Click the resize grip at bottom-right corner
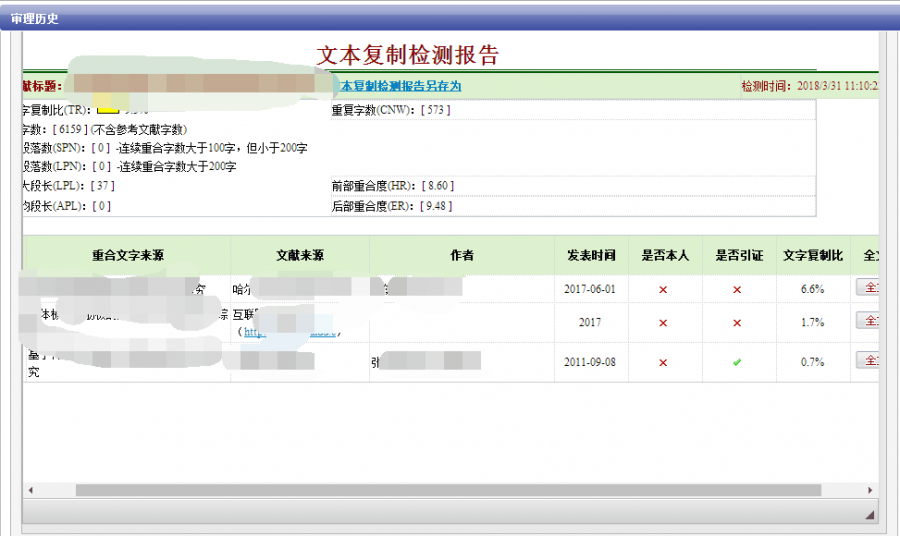900x536 pixels. [869, 513]
